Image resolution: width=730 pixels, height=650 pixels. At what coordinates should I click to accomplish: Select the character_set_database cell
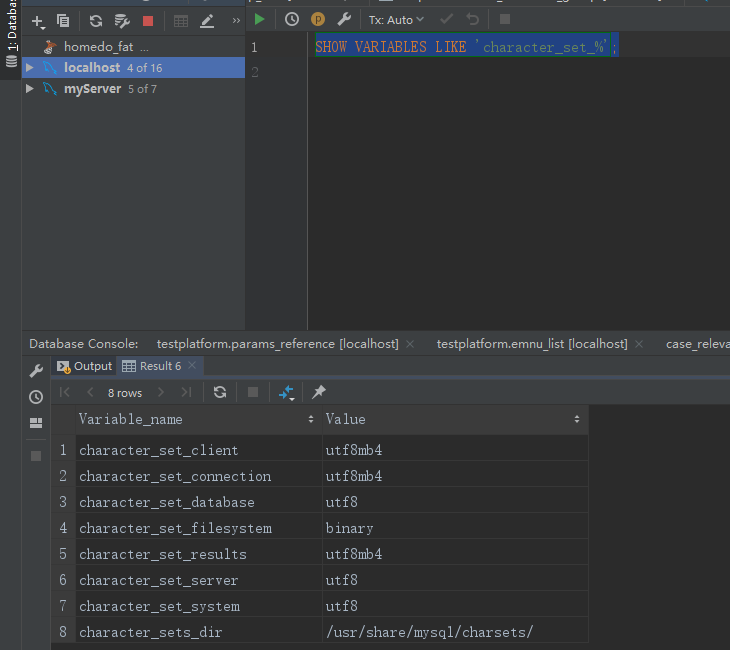tap(198, 502)
